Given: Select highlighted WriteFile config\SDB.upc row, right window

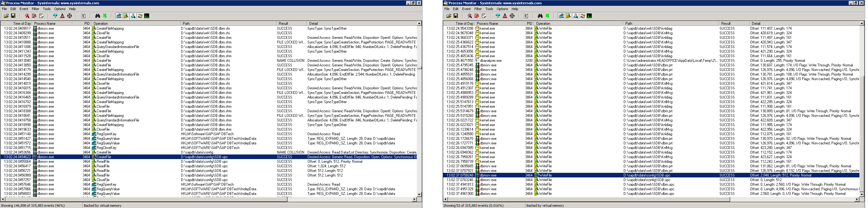Looking at the screenshot, I should (x=651, y=175).
